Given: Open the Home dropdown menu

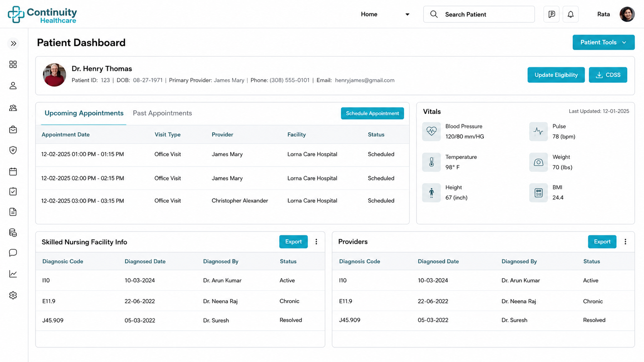Looking at the screenshot, I should click(x=385, y=14).
